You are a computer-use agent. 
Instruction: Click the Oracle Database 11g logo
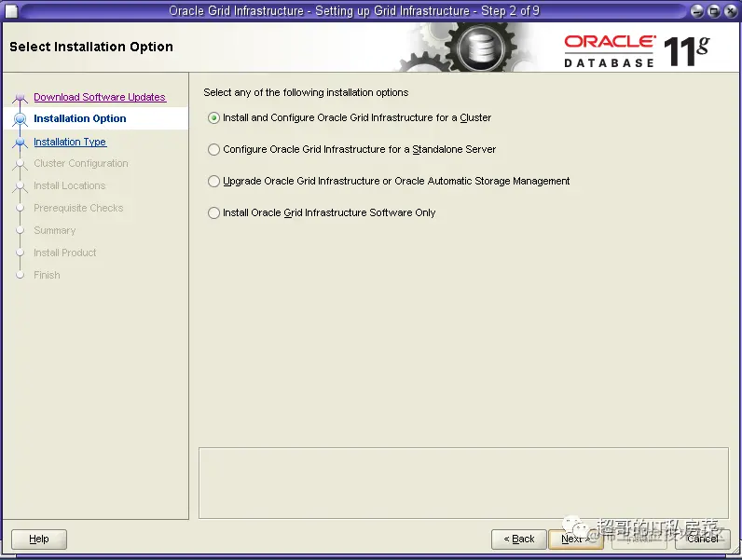[x=637, y=50]
